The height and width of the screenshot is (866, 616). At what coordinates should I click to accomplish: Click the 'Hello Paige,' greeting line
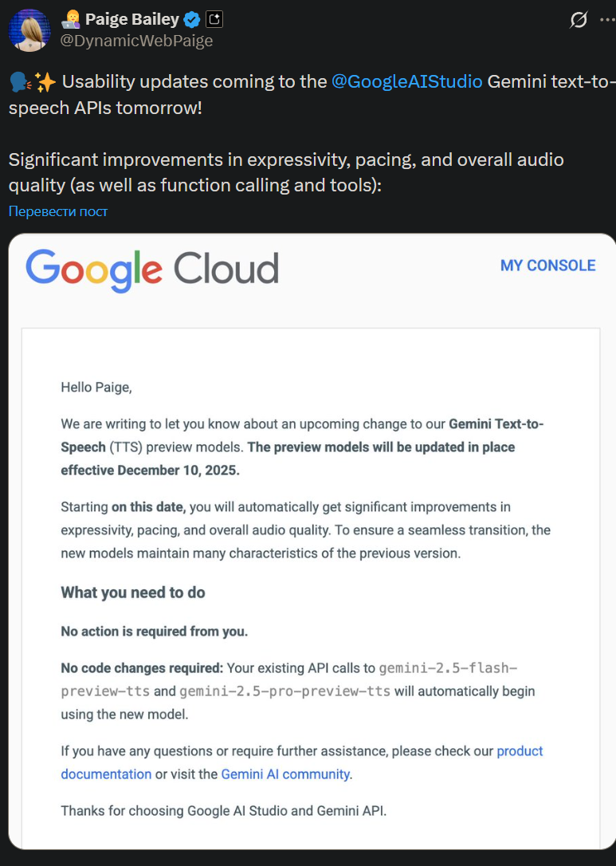coord(96,388)
